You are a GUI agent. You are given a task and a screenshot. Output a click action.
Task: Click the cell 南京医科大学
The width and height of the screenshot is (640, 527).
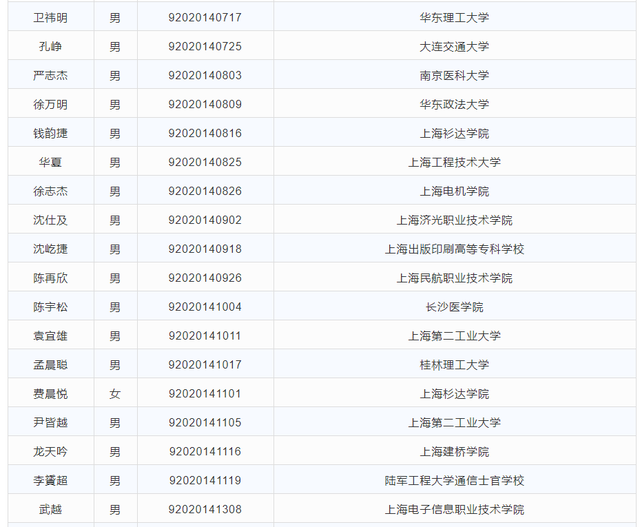(454, 76)
